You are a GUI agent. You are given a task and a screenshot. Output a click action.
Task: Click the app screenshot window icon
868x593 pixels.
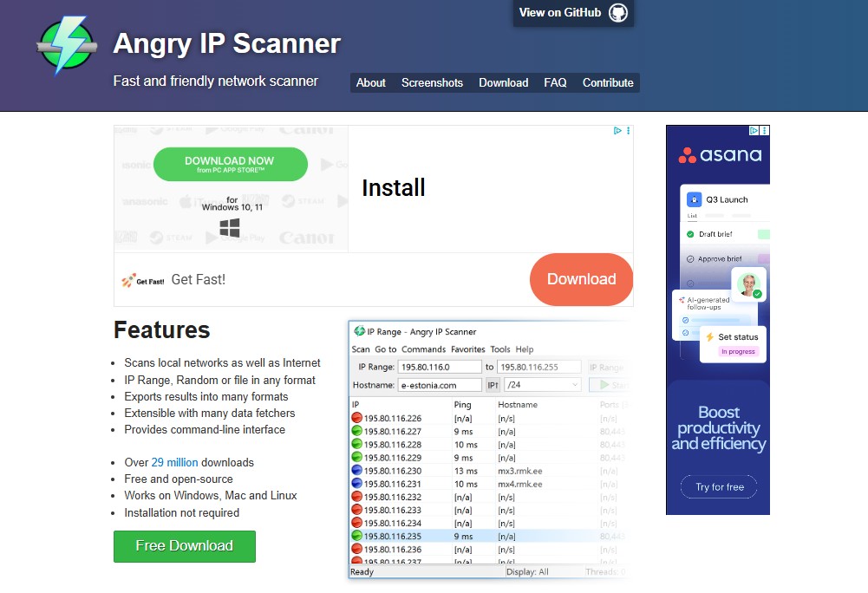[359, 331]
